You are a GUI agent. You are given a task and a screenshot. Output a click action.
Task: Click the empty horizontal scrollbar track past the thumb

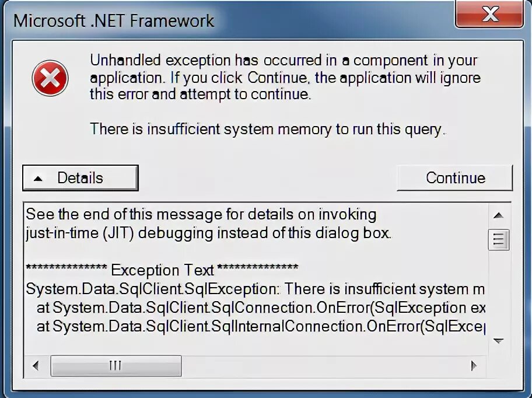click(x=323, y=365)
